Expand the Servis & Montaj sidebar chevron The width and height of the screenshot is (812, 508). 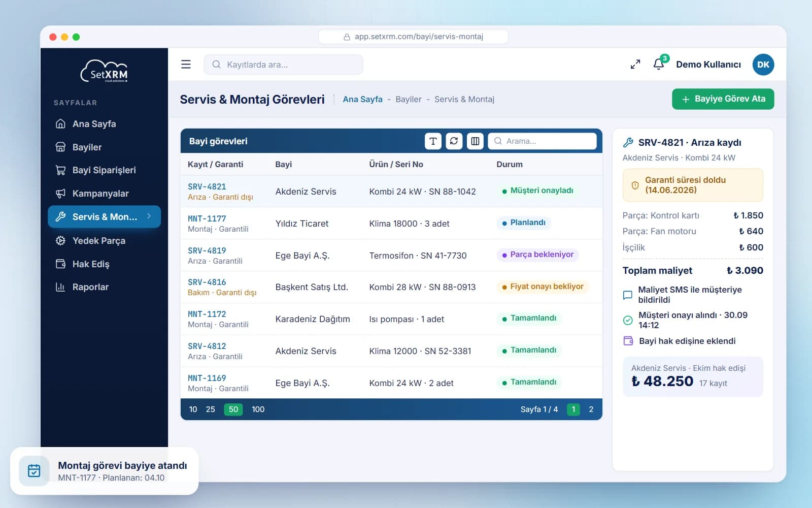coord(149,216)
